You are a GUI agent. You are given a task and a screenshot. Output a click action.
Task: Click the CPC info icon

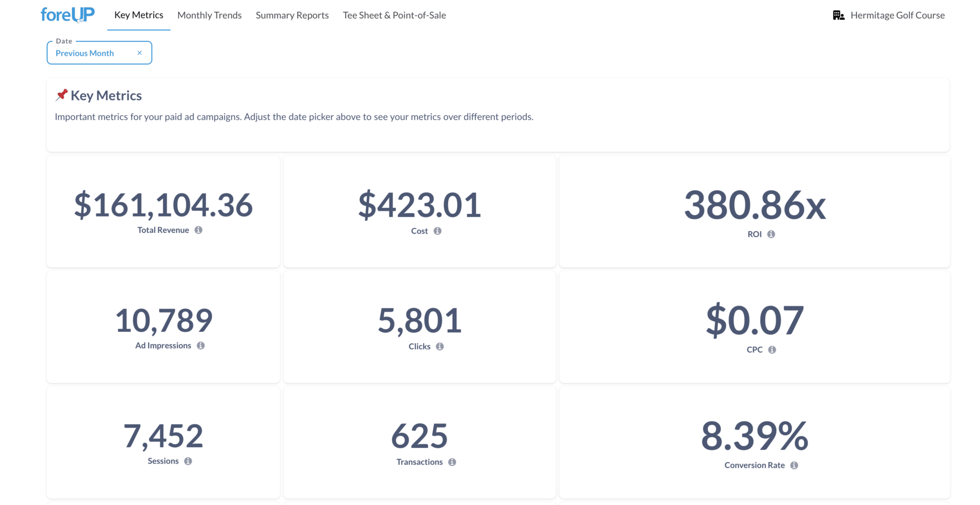tap(772, 350)
